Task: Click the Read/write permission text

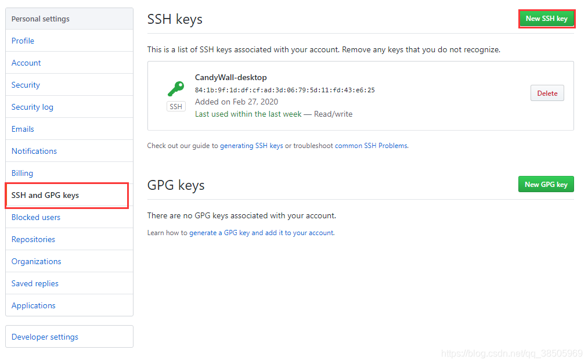Action: tap(333, 114)
